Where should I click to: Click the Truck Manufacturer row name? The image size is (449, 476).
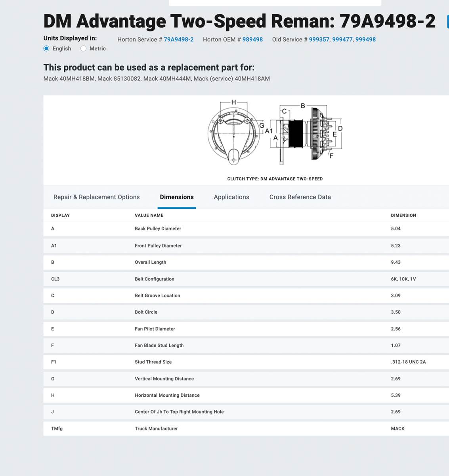(156, 428)
